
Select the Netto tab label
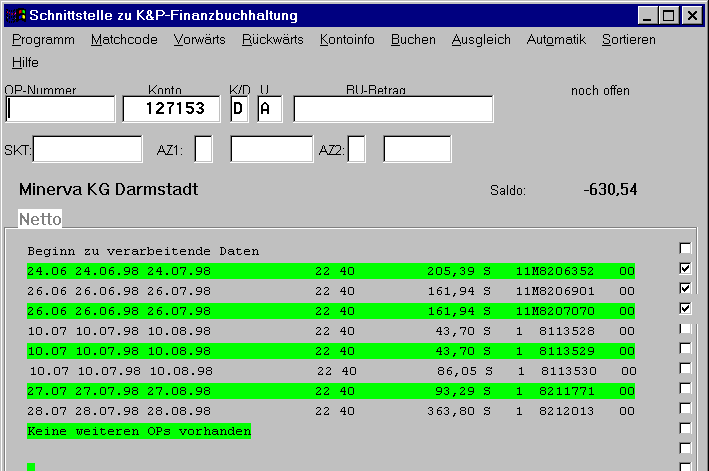41,219
